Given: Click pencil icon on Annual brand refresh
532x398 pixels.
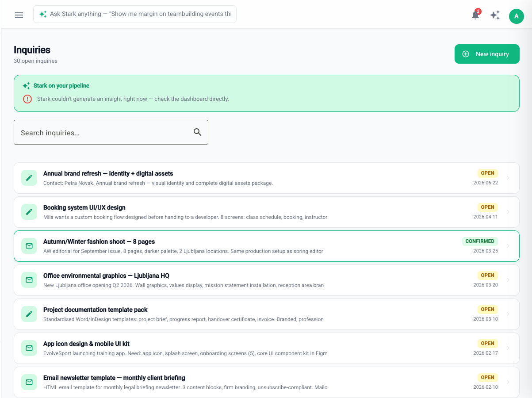Looking at the screenshot, I should [x=29, y=178].
